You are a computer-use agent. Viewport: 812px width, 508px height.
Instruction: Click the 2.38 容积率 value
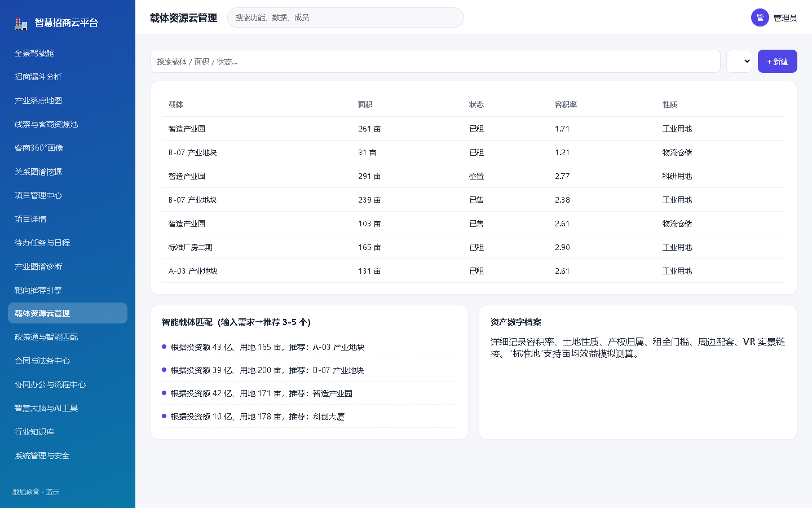click(x=562, y=200)
